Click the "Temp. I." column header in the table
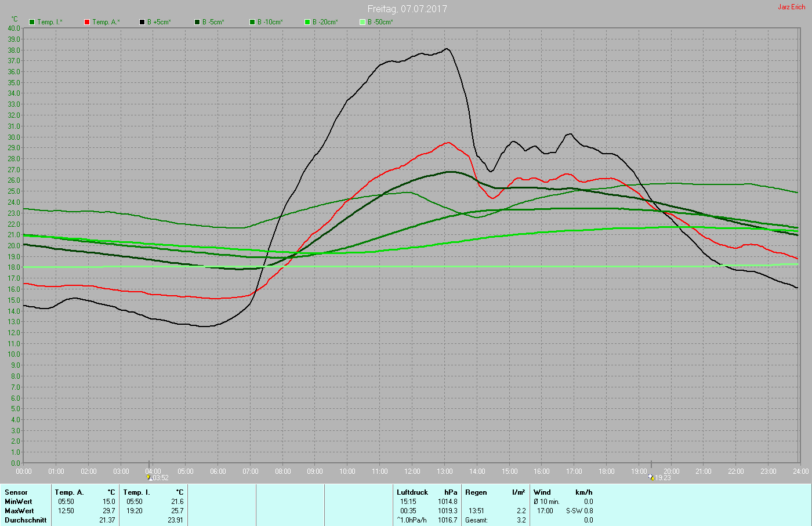The image size is (812, 526). coord(136,492)
